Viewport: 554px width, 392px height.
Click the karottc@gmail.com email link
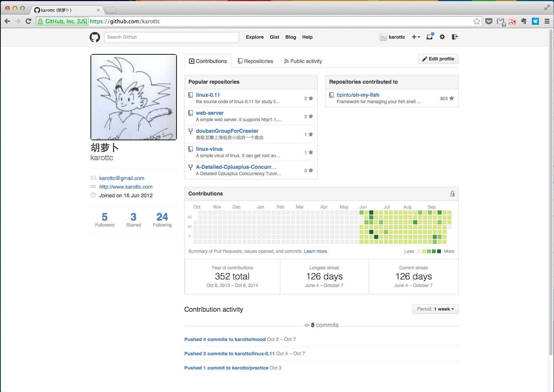click(122, 178)
